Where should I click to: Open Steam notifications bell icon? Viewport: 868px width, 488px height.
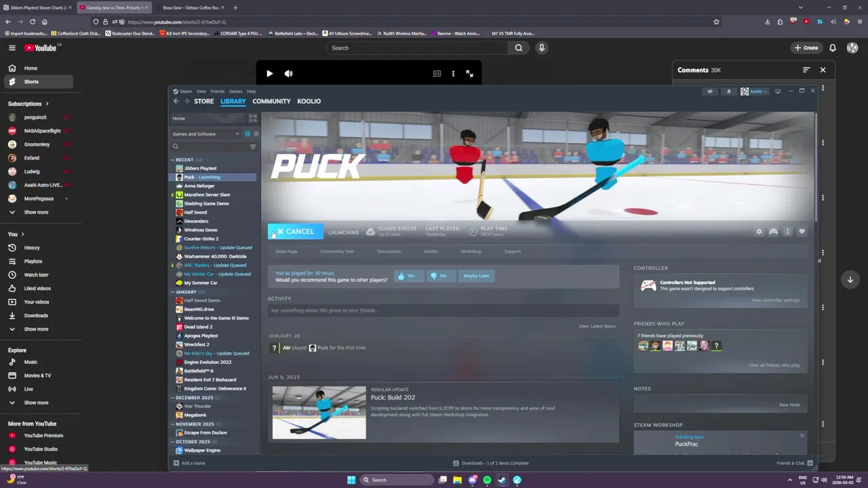[x=729, y=91]
